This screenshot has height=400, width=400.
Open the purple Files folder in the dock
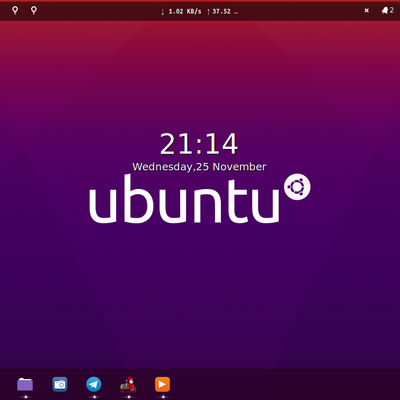click(x=25, y=385)
